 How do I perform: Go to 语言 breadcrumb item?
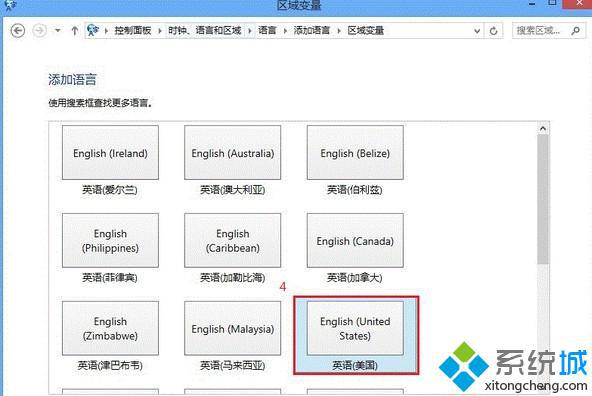tap(267, 31)
